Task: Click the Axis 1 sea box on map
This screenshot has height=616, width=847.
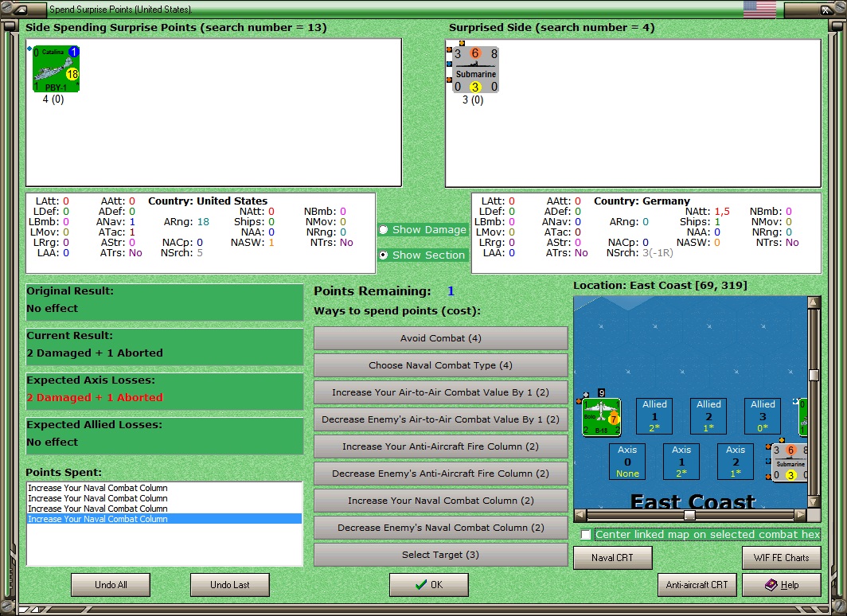Action: point(681,462)
